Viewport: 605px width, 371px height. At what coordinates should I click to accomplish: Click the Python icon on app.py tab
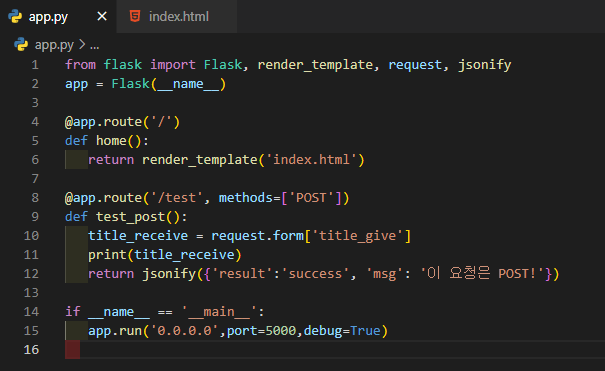pos(15,17)
